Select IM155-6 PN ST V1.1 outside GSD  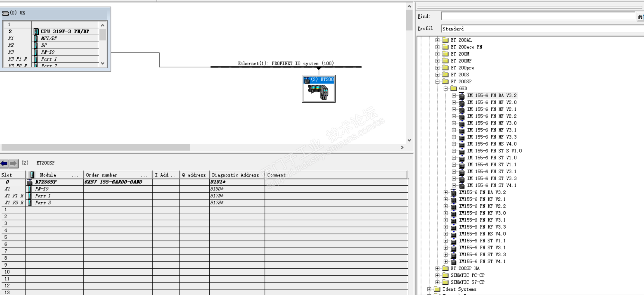[x=482, y=241]
